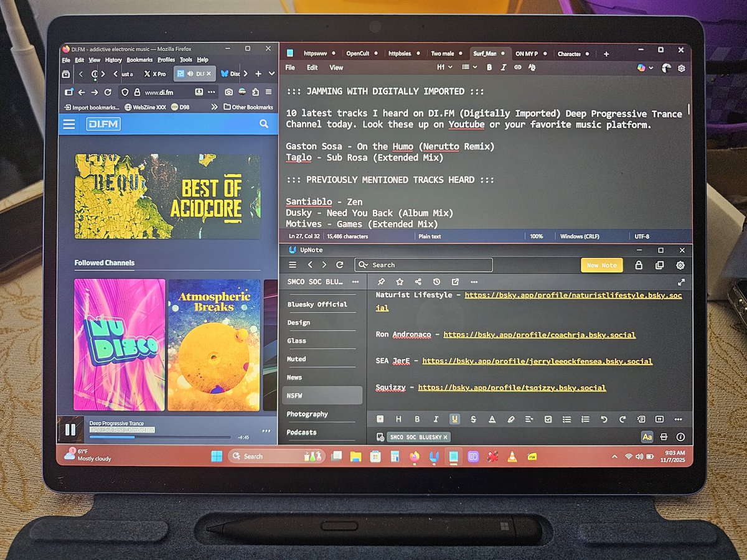Viewport: 747px width, 560px height.
Task: Toggle the UpNote Aa formatting bar
Action: (x=647, y=437)
